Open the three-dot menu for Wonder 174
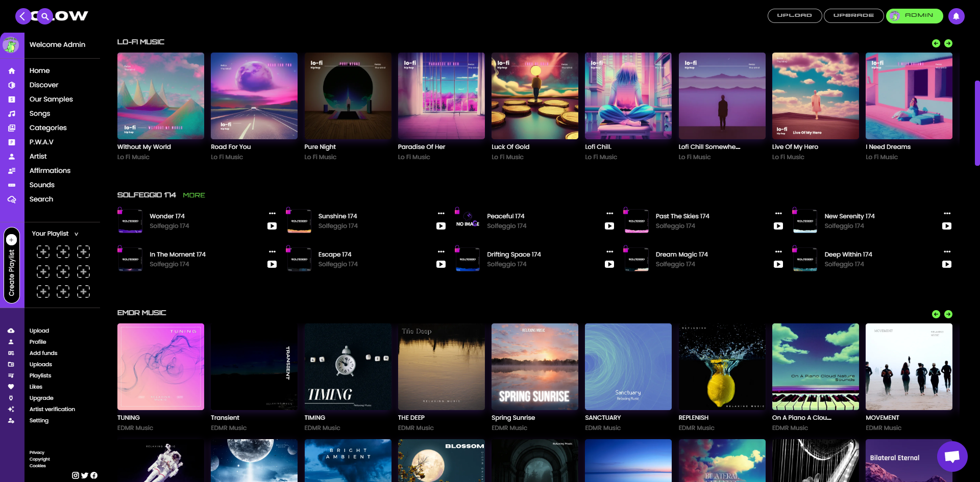The image size is (980, 482). pyautogui.click(x=272, y=214)
